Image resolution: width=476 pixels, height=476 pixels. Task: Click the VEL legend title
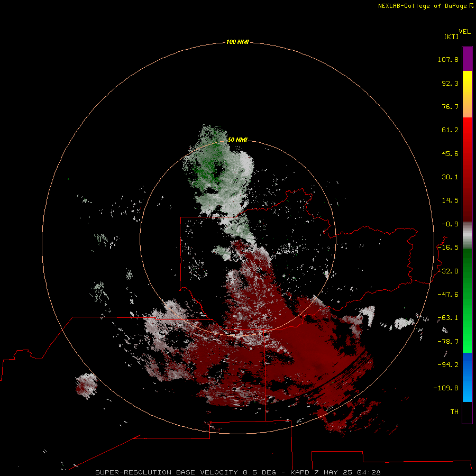coord(464,32)
